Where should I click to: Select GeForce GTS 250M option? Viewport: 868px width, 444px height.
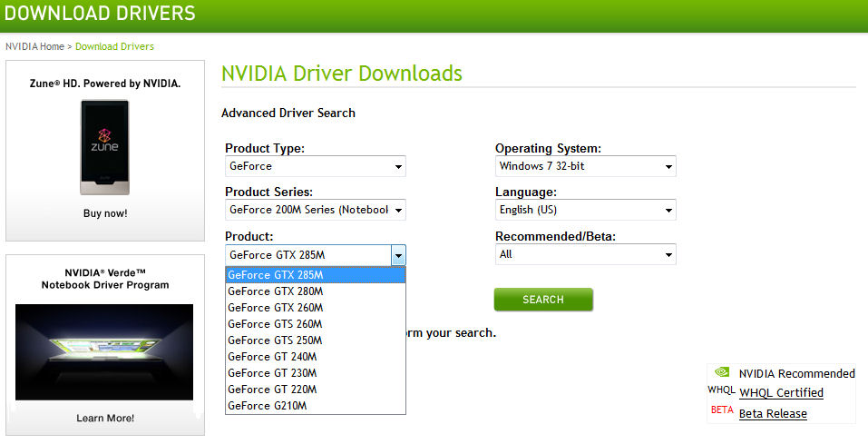tap(316, 340)
